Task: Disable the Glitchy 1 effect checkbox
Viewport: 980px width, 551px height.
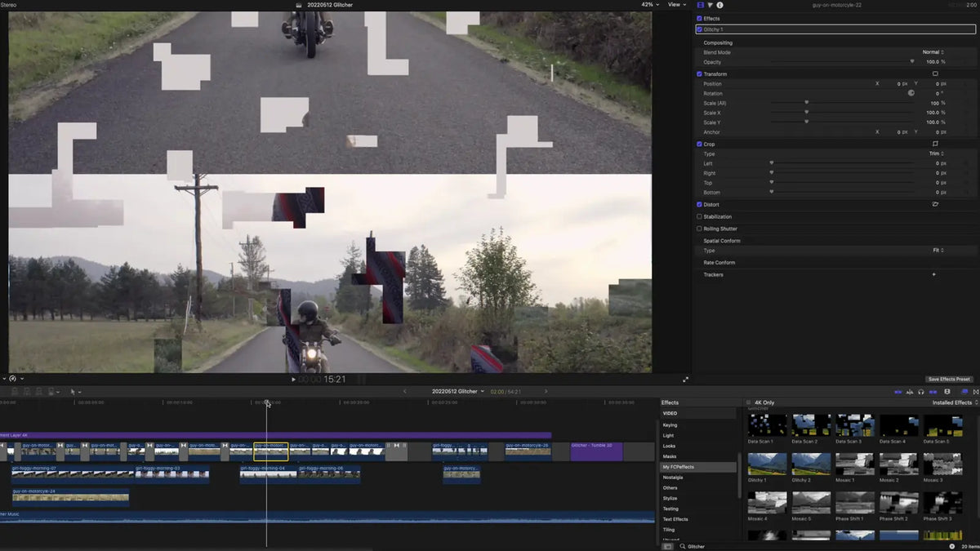Action: pyautogui.click(x=699, y=29)
